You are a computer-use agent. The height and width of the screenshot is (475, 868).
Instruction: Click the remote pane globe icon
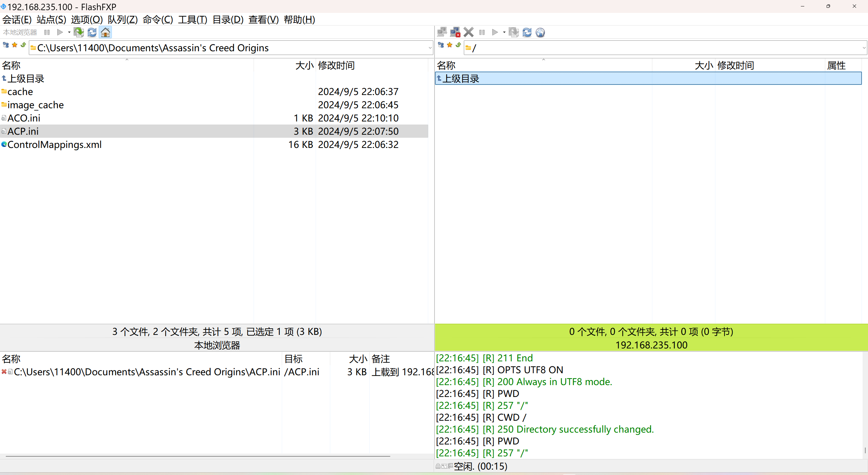coord(540,32)
